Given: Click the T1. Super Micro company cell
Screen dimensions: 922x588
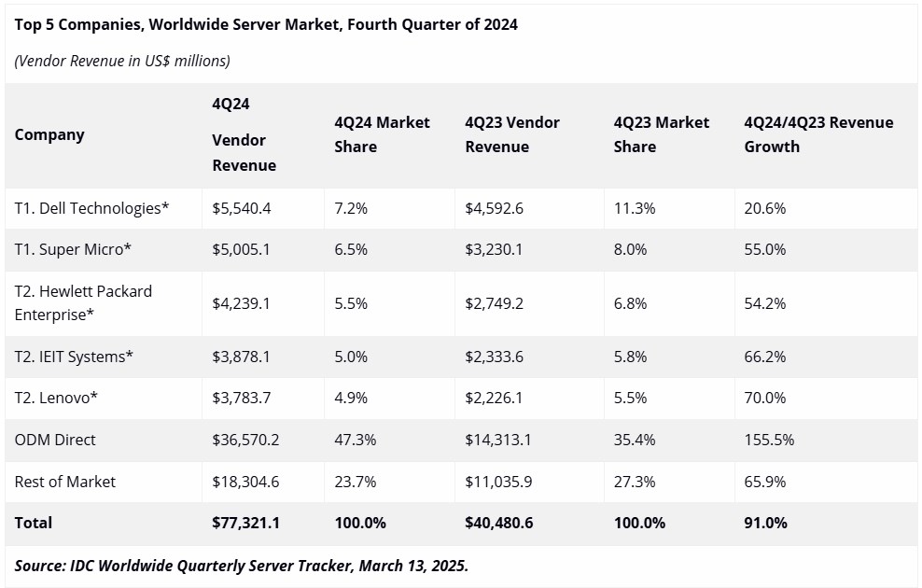Looking at the screenshot, I should coord(73,249).
